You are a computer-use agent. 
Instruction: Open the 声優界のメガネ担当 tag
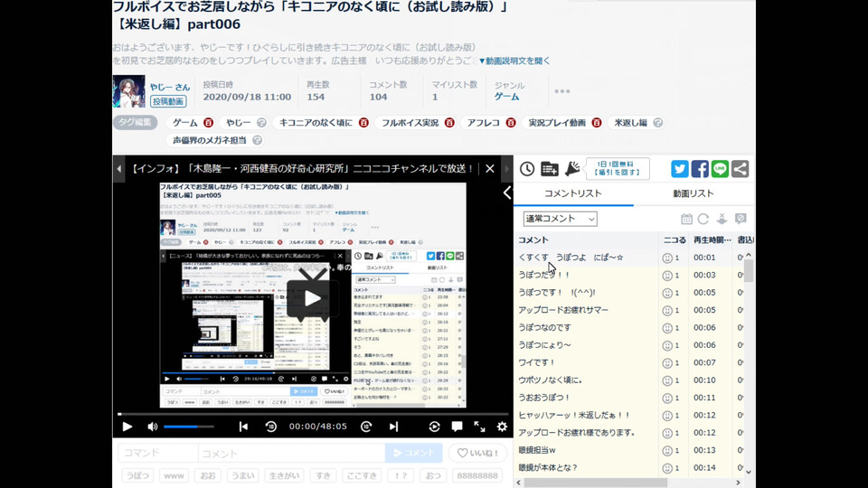point(209,141)
